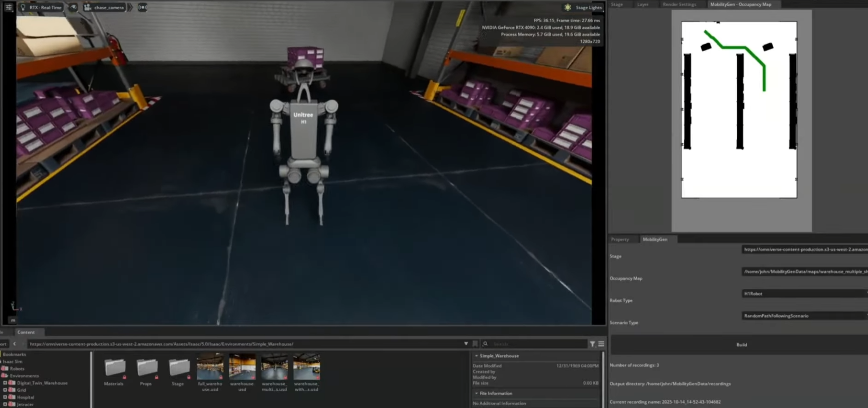Select the Hospital folder in the tree
Image resolution: width=868 pixels, height=408 pixels.
click(25, 397)
